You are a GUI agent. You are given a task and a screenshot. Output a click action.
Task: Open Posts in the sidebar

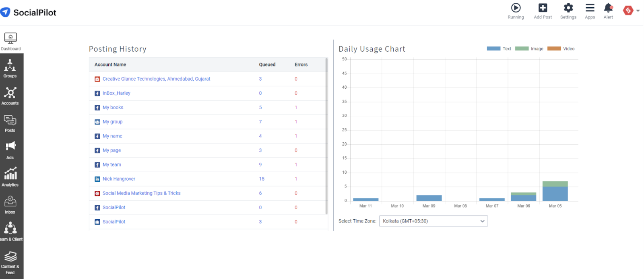pos(10,123)
